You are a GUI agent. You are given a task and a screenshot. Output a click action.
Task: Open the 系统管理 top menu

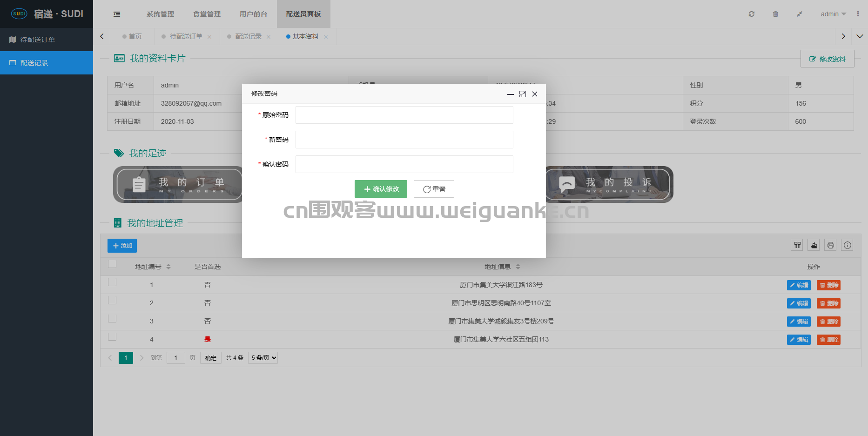click(x=160, y=14)
